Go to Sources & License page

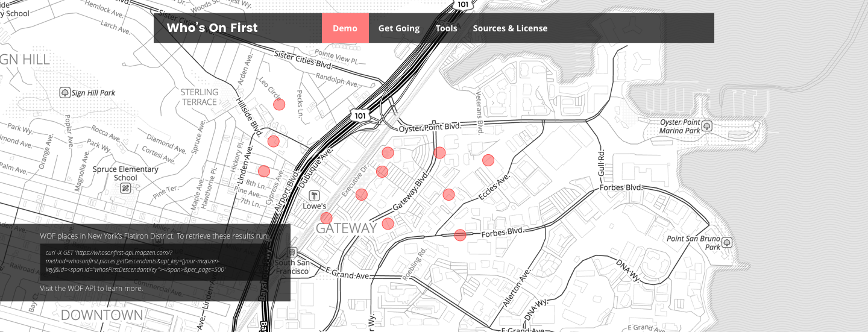coord(510,28)
